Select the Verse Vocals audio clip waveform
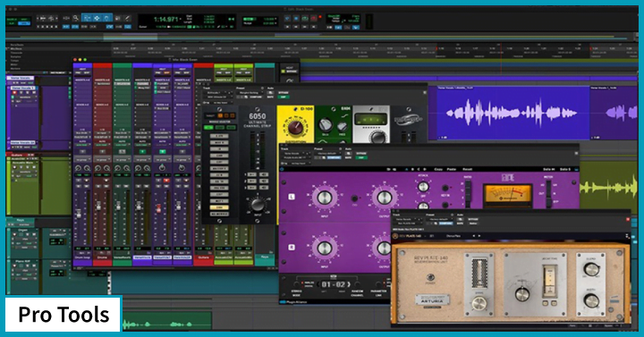The image size is (644, 337). (513, 113)
